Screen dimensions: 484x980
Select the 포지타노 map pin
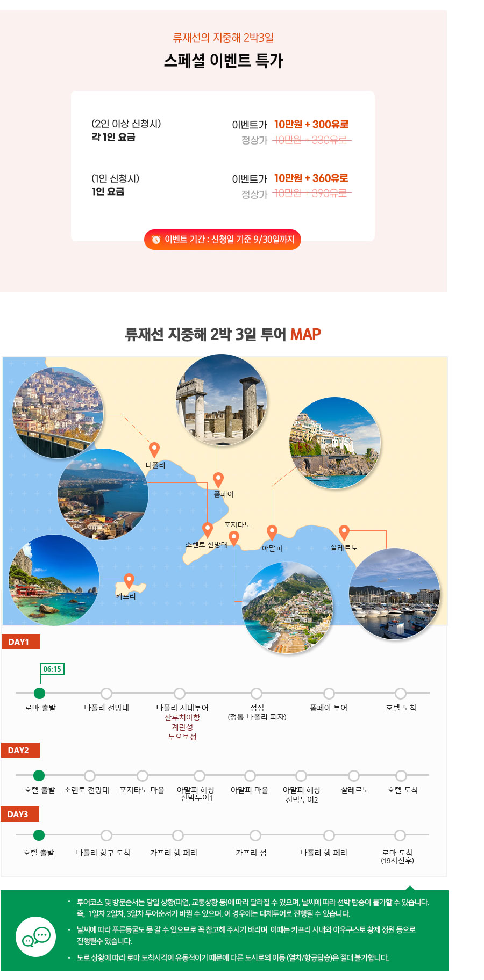(x=234, y=538)
